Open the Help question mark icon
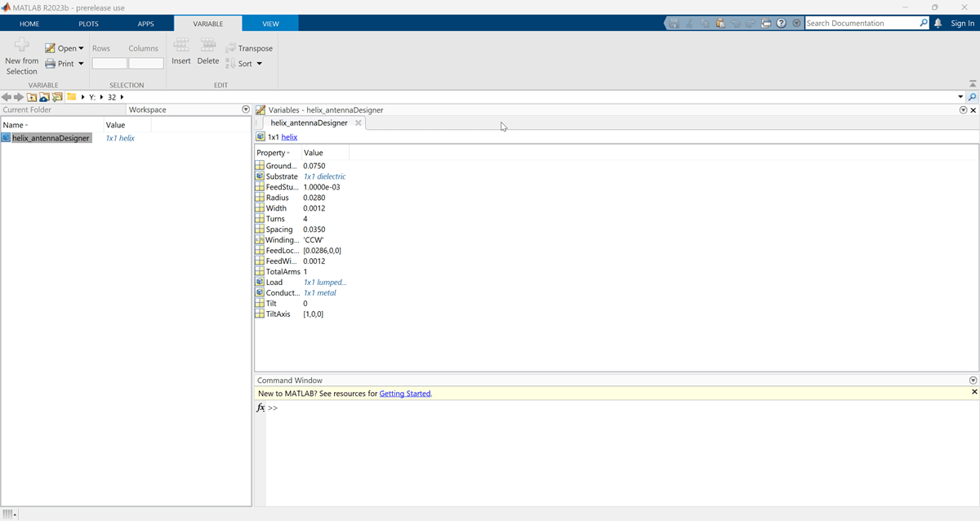The width and height of the screenshot is (980, 521). click(x=782, y=24)
